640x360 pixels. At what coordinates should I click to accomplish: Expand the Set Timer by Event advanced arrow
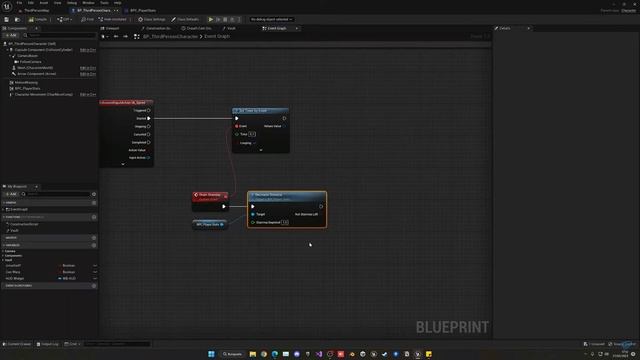261,150
